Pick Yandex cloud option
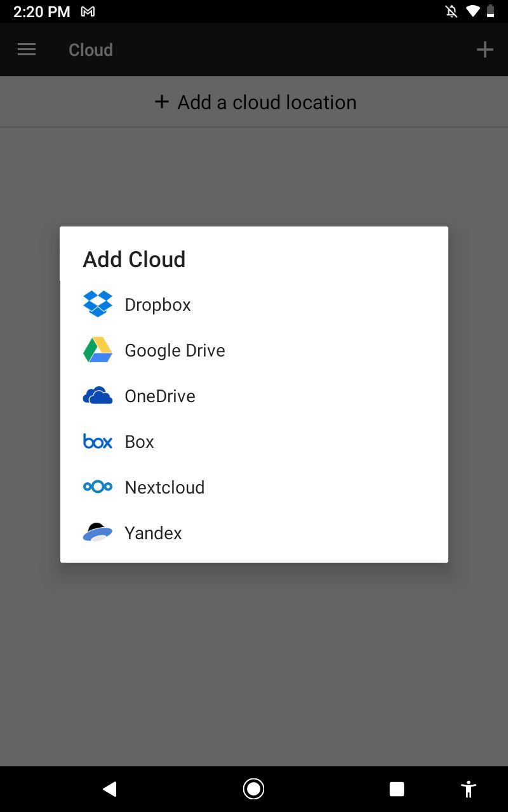The height and width of the screenshot is (812, 508). point(254,533)
